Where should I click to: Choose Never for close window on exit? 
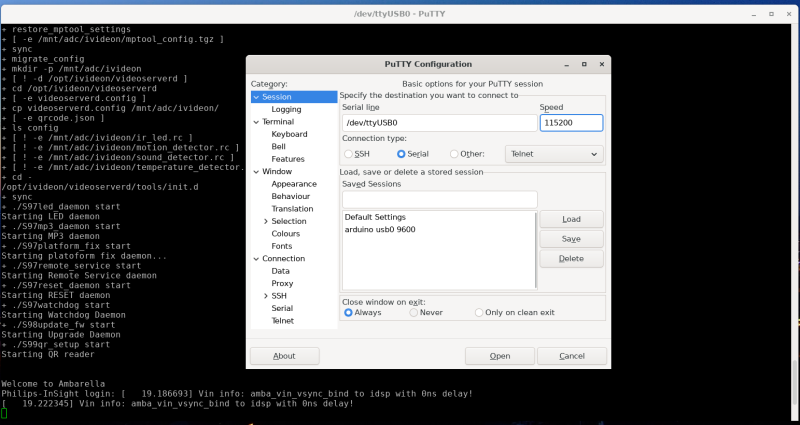coord(414,313)
